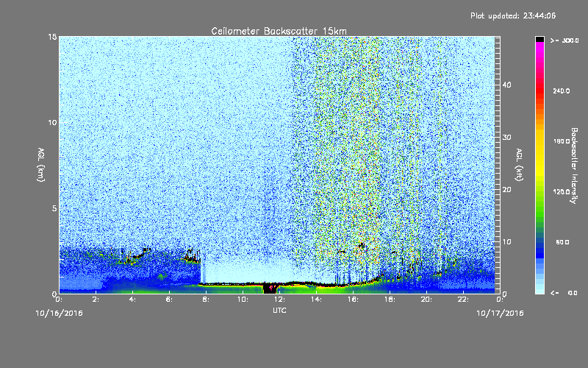The image size is (588, 368).
Task: Click the '20:' hour tick on the time axis
Action: tap(426, 300)
